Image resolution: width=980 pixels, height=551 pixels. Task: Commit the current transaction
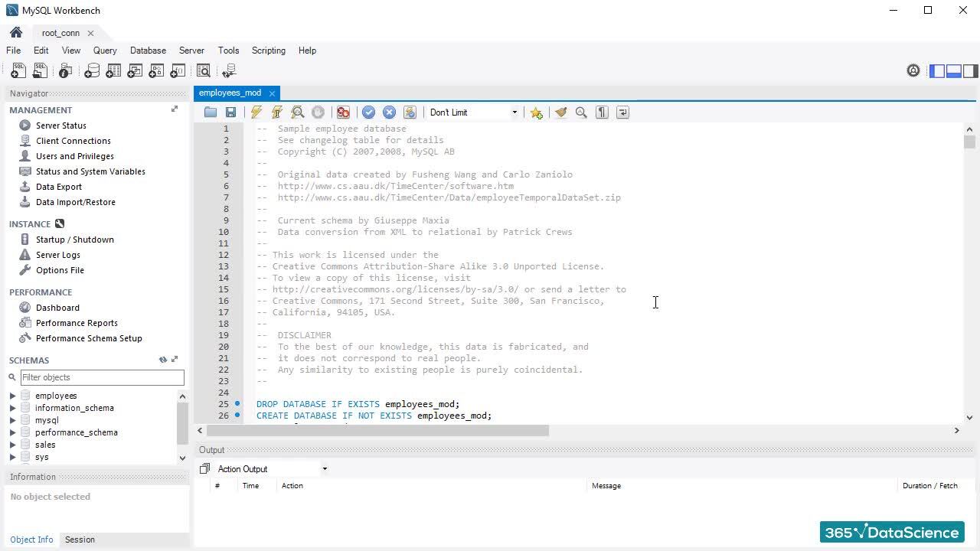(368, 112)
